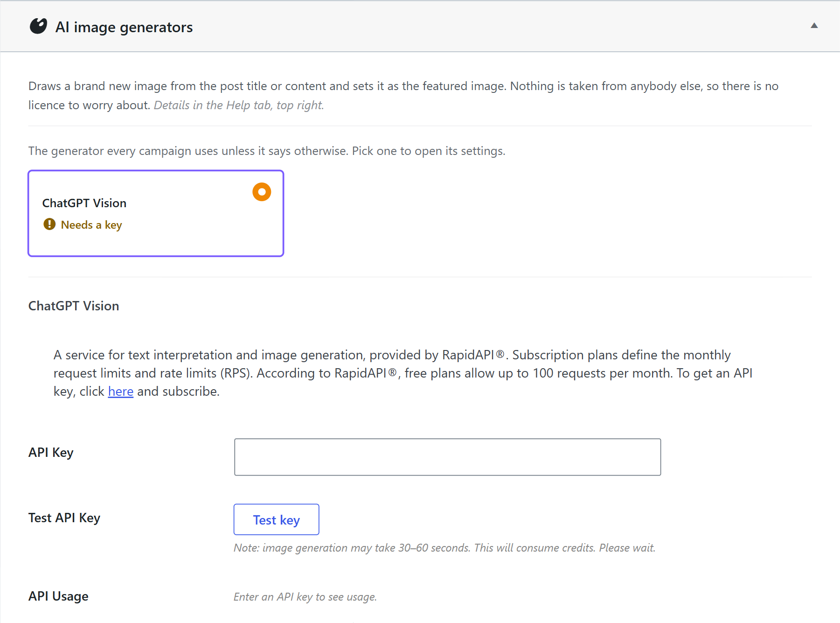The height and width of the screenshot is (623, 840).
Task: Click the Needs a key warning icon
Action: click(49, 224)
